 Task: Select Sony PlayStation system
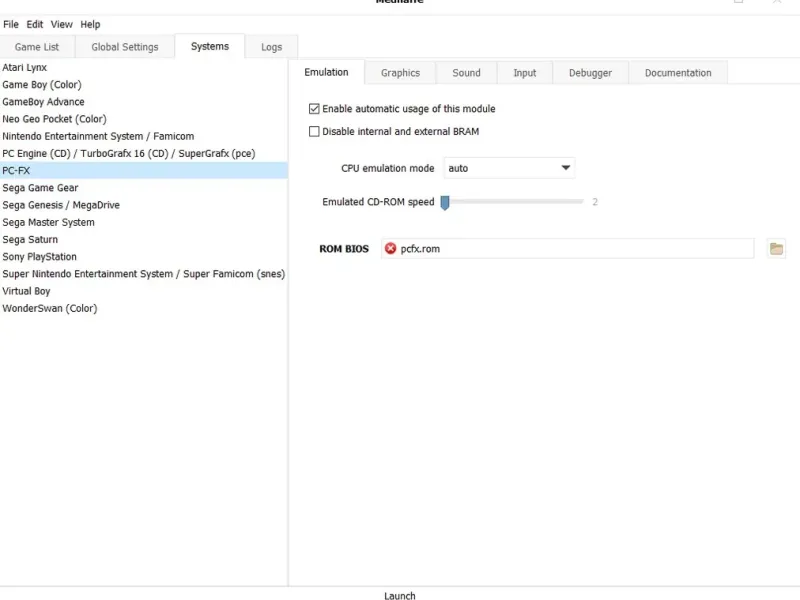143,257
